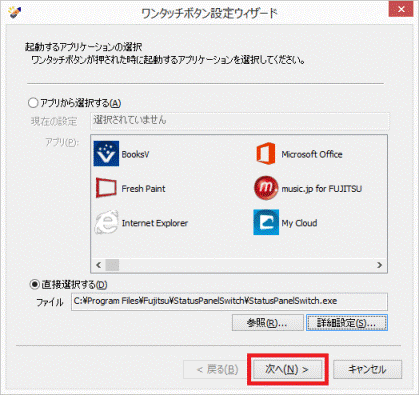Click the キャンセル button
419x395 pixels.
[x=367, y=369]
